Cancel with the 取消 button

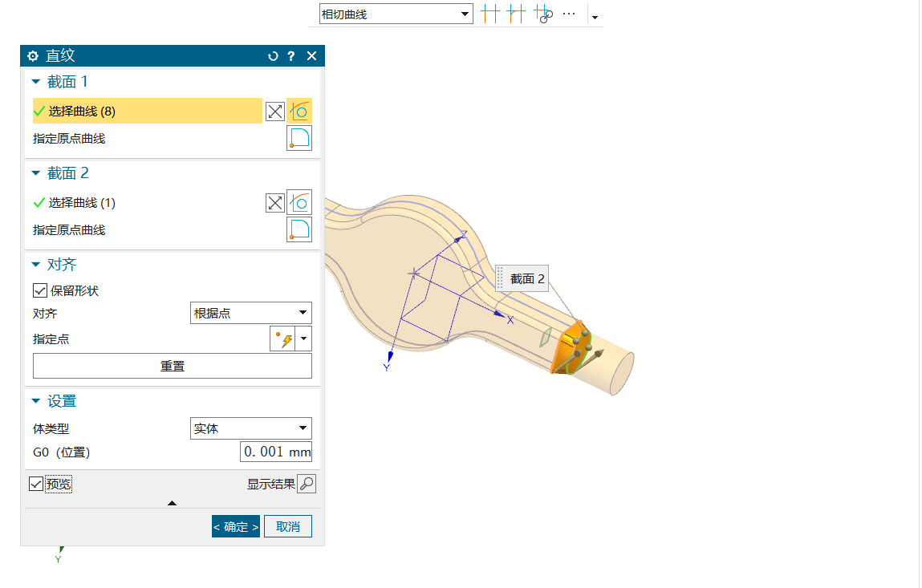288,526
